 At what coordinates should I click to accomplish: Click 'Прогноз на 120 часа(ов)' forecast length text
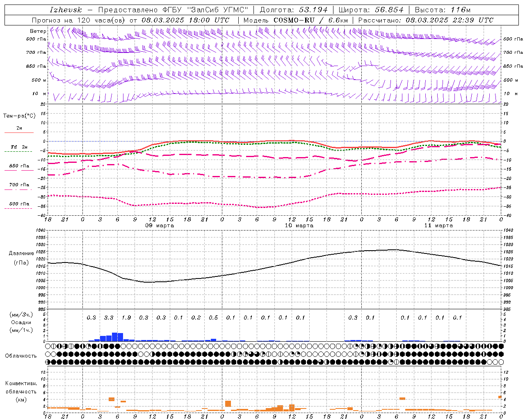pyautogui.click(x=79, y=20)
